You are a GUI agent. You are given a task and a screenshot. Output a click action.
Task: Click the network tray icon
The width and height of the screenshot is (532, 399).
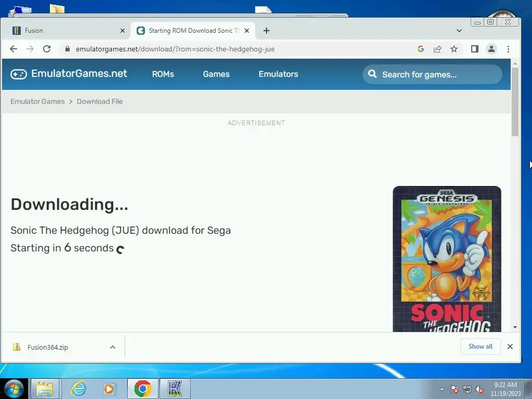(x=467, y=390)
